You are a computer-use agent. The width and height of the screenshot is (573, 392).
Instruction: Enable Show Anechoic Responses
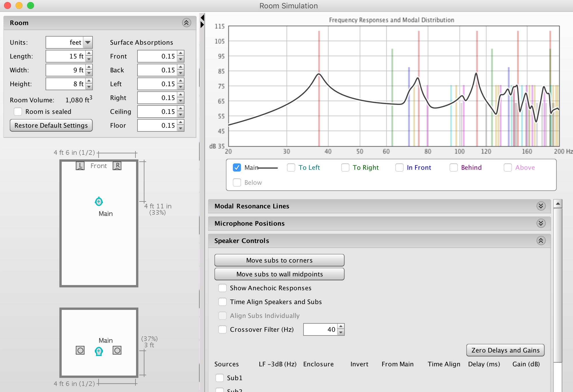coord(223,288)
